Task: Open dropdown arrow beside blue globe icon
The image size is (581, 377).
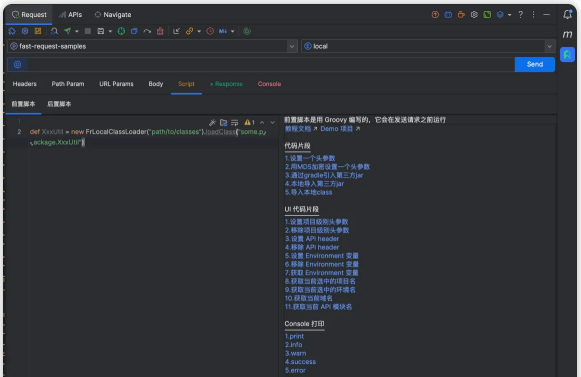Action: [x=509, y=15]
